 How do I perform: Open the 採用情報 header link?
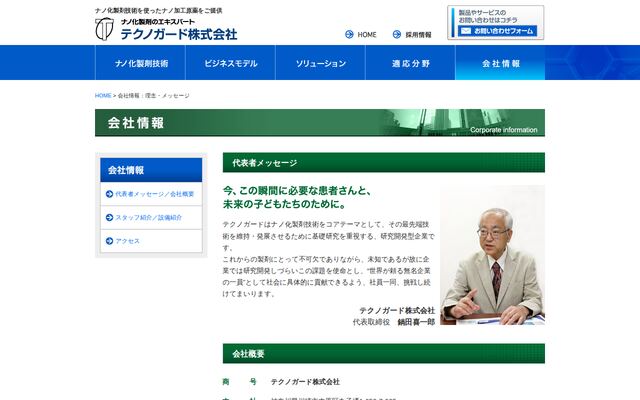418,35
